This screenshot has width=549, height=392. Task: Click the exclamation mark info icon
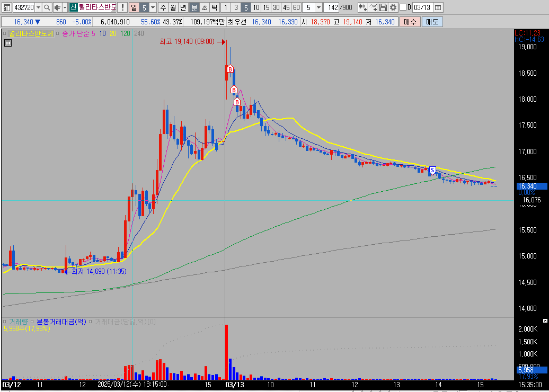click(122, 7)
